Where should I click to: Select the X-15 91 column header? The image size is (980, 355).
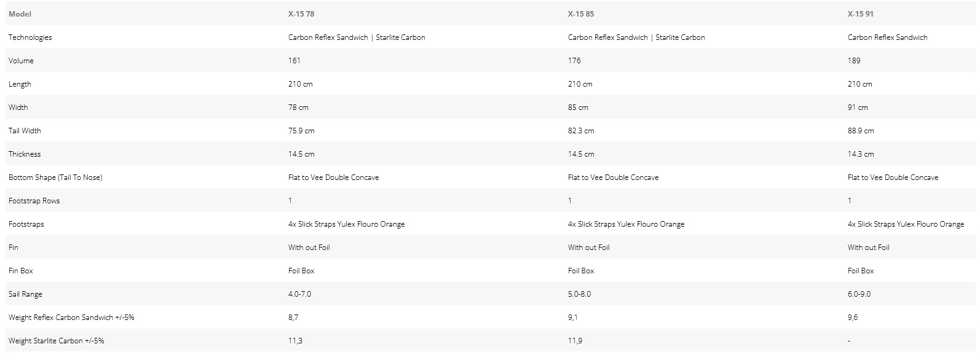pos(861,14)
